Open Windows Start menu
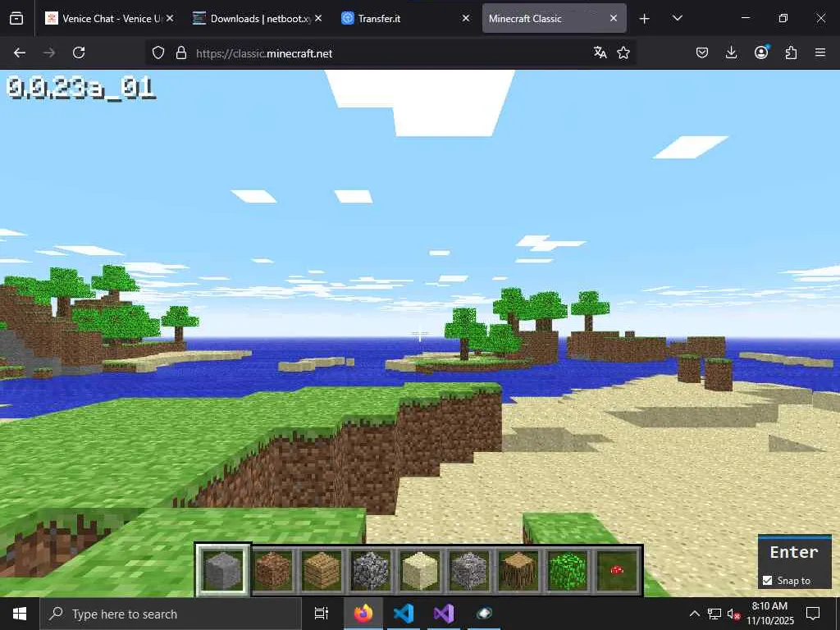 pos(20,614)
